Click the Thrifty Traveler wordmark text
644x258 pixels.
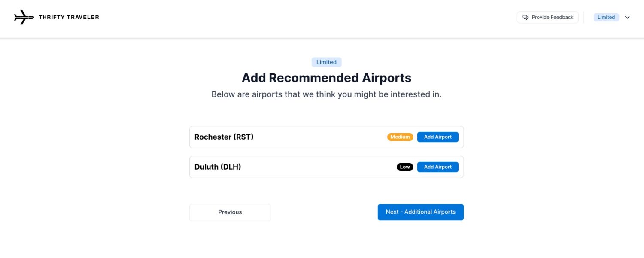[69, 17]
